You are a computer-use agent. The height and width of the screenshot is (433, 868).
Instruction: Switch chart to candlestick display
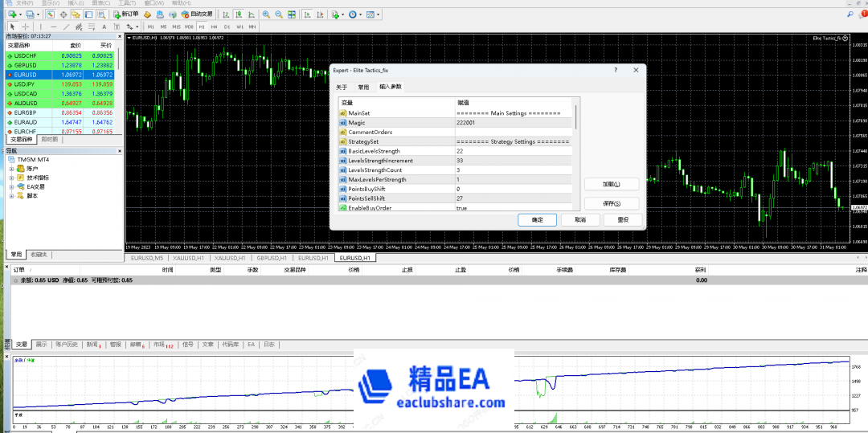tap(240, 14)
